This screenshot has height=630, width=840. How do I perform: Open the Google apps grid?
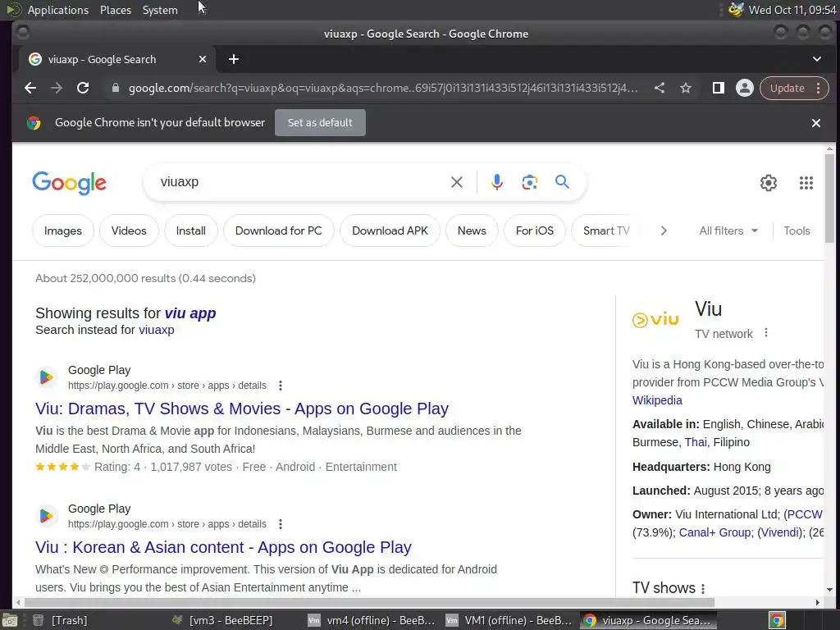(x=806, y=183)
